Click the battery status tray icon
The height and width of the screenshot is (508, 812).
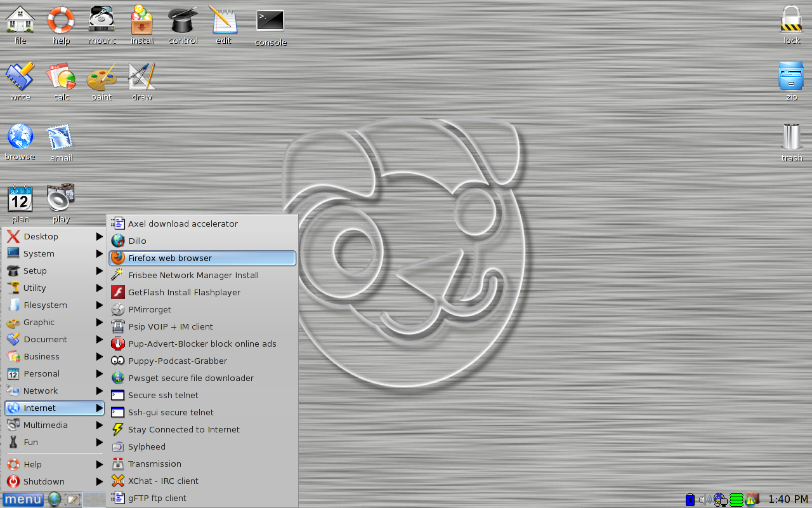pyautogui.click(x=690, y=500)
